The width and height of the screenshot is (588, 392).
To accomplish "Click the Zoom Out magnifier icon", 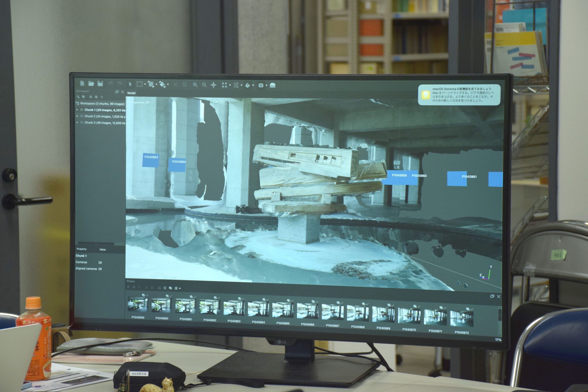I will tap(204, 85).
